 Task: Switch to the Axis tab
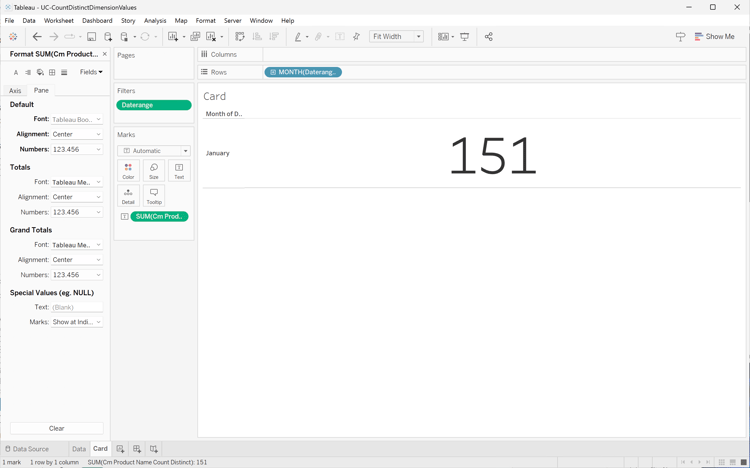pos(15,91)
